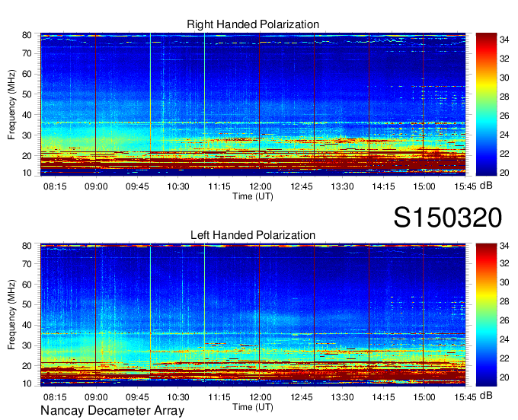Viewport: 518px width, 420px height.
Task: Click "dB" unit label of Left Handed colour bar
Action: (486, 396)
